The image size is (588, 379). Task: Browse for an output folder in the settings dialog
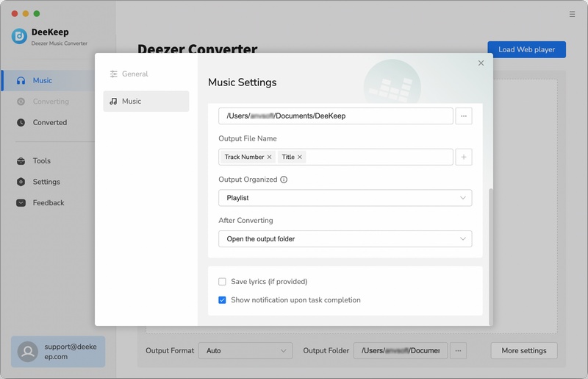tap(464, 116)
